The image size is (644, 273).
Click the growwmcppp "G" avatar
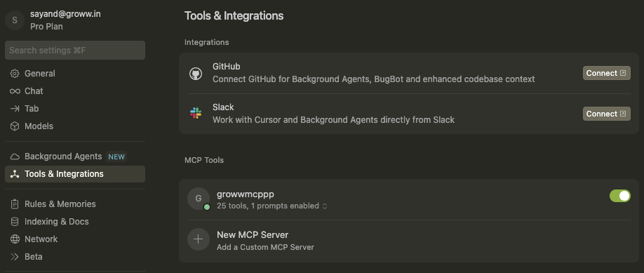coord(199,199)
